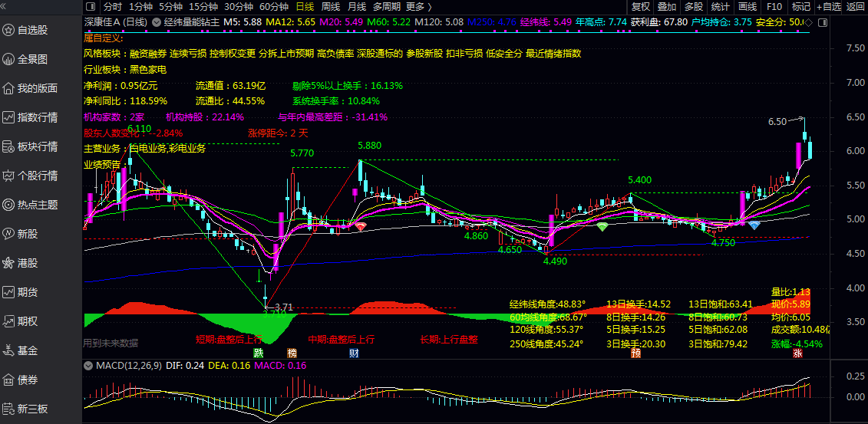
Task: Select the 日线 daily chart tab
Action: tap(305, 7)
